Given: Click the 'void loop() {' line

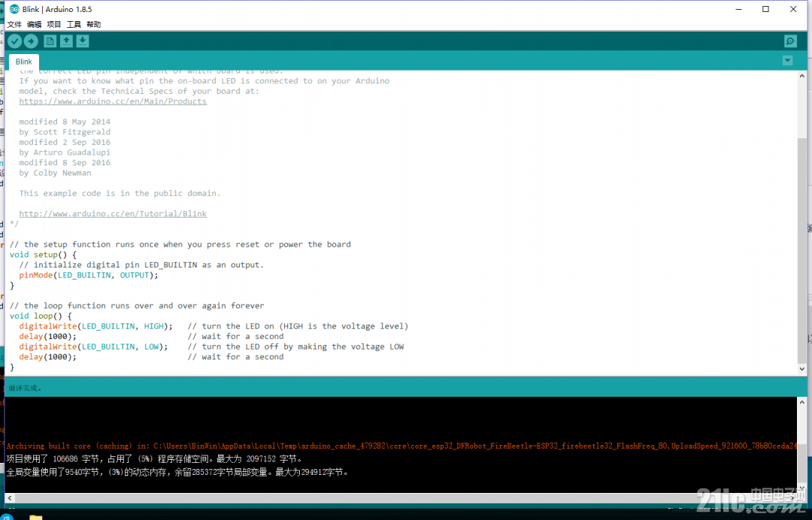Looking at the screenshot, I should coord(41,316).
